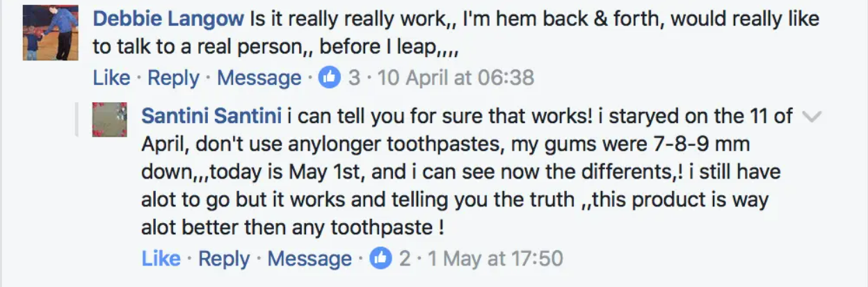Open the 1 May at 17:50 timestamp
The height and width of the screenshot is (287, 868).
(x=495, y=259)
